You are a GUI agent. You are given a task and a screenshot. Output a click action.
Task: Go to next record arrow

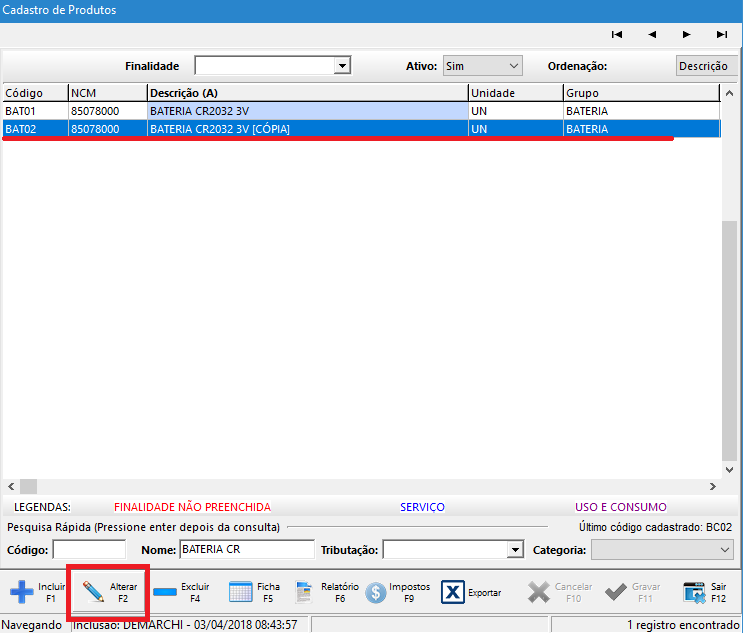pyautogui.click(x=686, y=34)
